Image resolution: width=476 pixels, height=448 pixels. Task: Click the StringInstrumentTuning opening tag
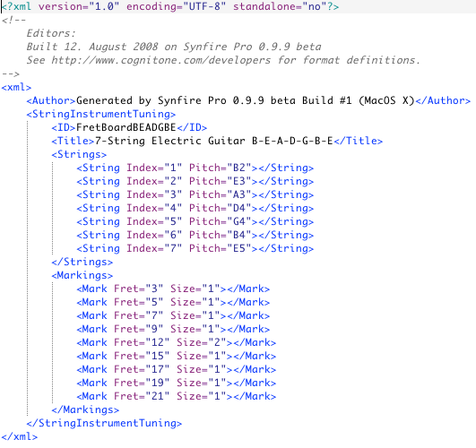coord(101,114)
